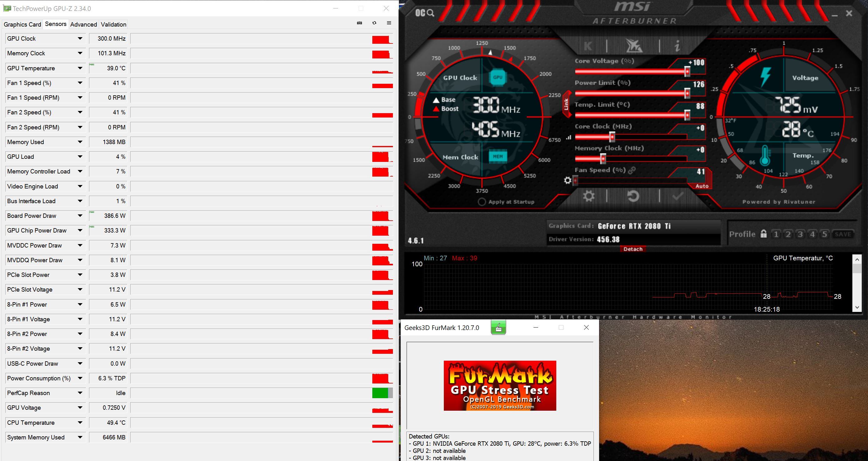Open Fan 1 Speed (%) dropdown

pyautogui.click(x=80, y=83)
